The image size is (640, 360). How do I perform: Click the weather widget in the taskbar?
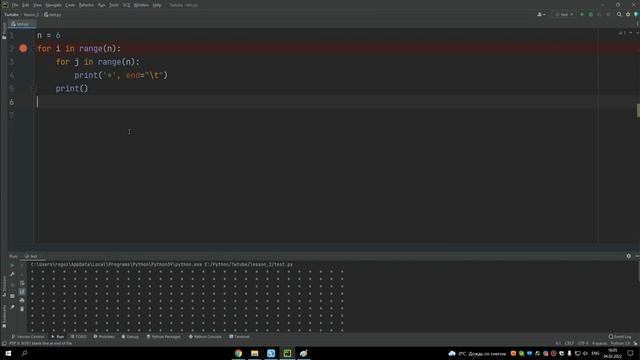[477, 353]
